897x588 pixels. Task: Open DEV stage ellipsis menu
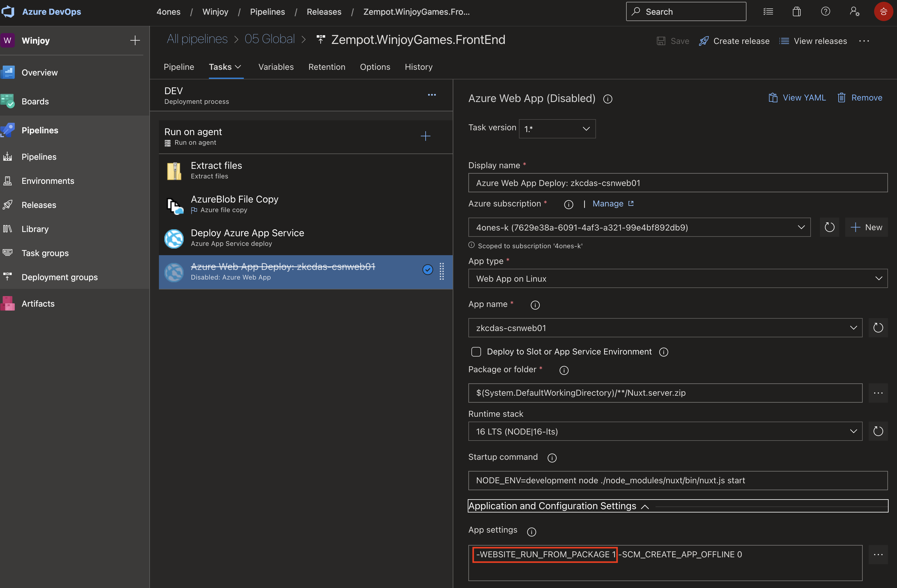click(432, 95)
